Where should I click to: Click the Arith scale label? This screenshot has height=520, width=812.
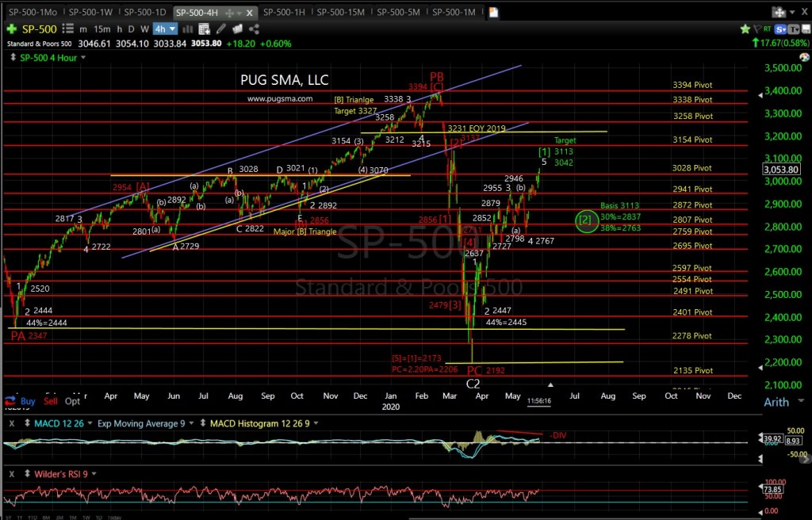point(776,402)
